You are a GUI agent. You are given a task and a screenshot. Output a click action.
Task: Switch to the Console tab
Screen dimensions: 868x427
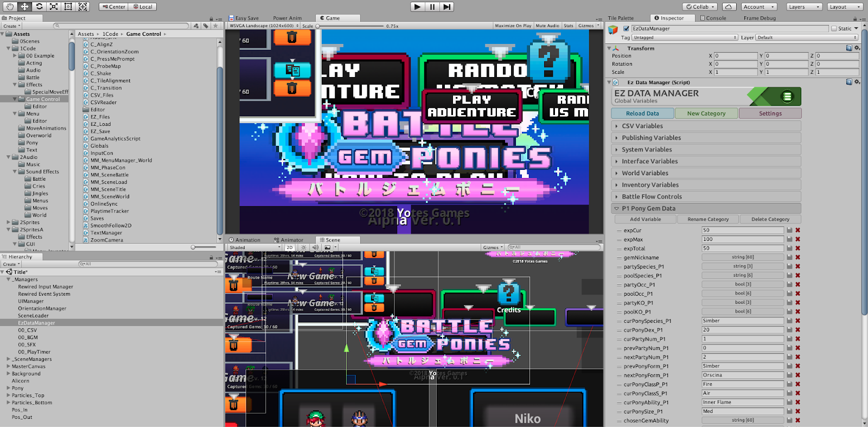(x=713, y=18)
